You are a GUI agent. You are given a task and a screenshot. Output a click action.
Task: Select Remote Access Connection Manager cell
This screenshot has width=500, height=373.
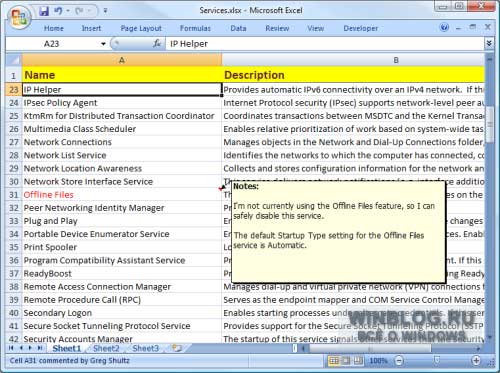tap(122, 287)
